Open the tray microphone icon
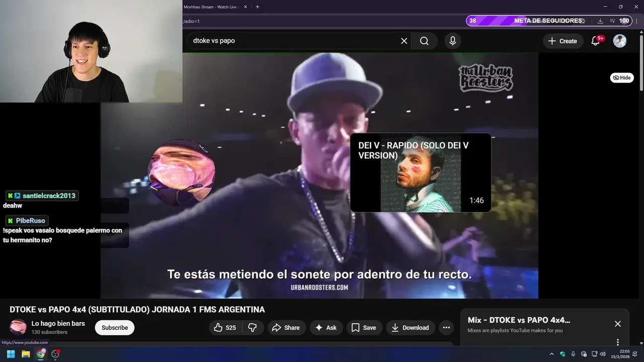Screen dimensions: 644x362 coord(573,354)
